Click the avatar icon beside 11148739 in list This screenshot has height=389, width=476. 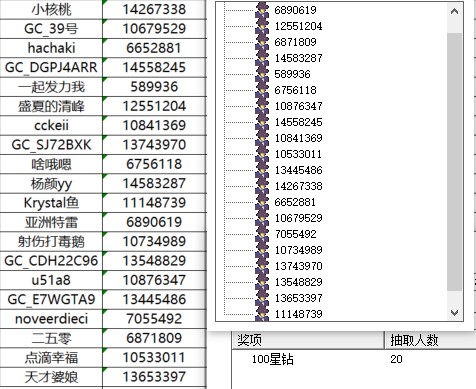pyautogui.click(x=262, y=313)
